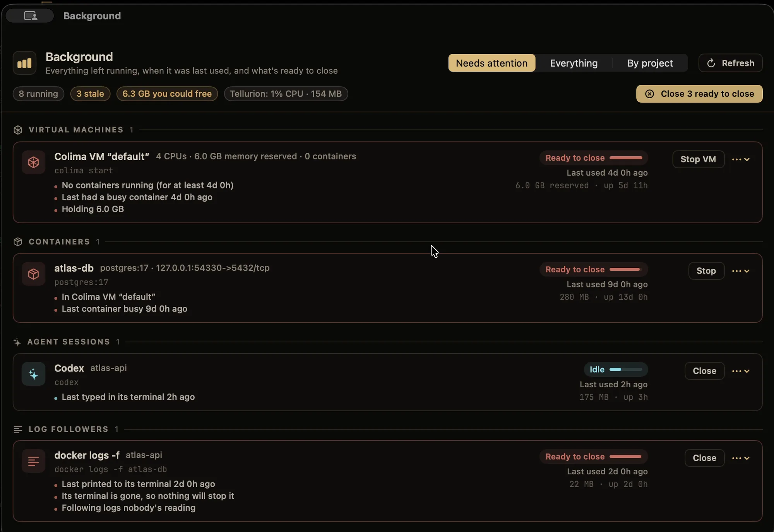Open more options menu for atlas-db

pos(741,271)
